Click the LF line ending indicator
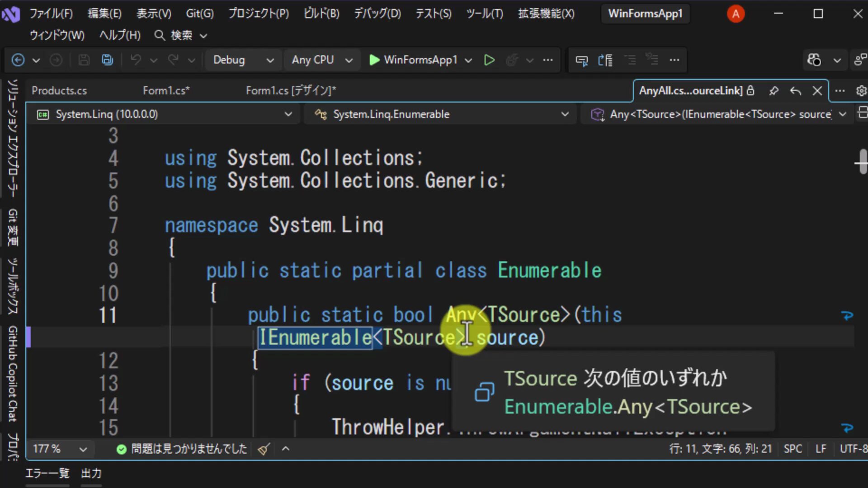The height and width of the screenshot is (488, 868). click(821, 449)
